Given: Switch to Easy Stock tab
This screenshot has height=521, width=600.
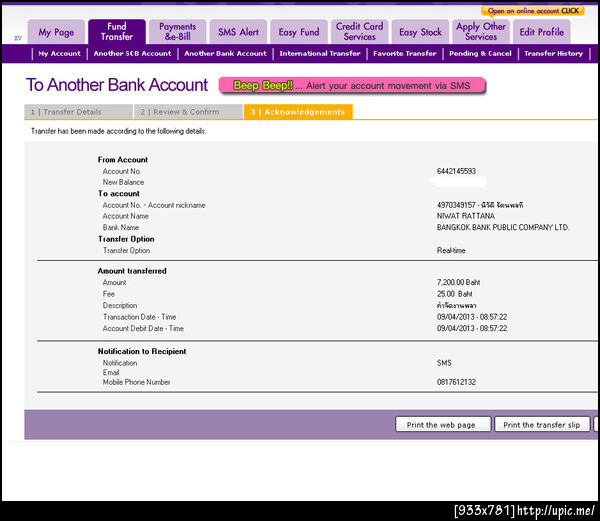Looking at the screenshot, I should pyautogui.click(x=421, y=32).
